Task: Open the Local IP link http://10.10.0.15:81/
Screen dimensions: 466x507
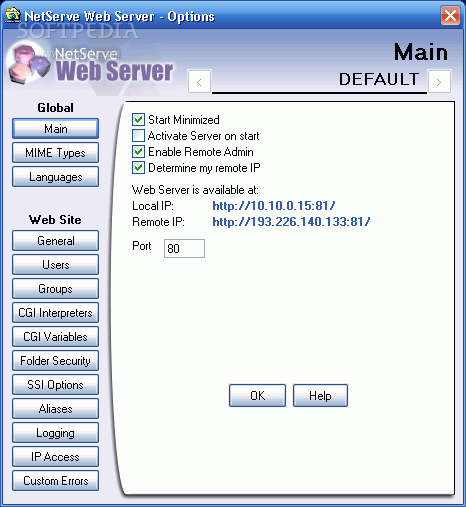Action: (274, 206)
